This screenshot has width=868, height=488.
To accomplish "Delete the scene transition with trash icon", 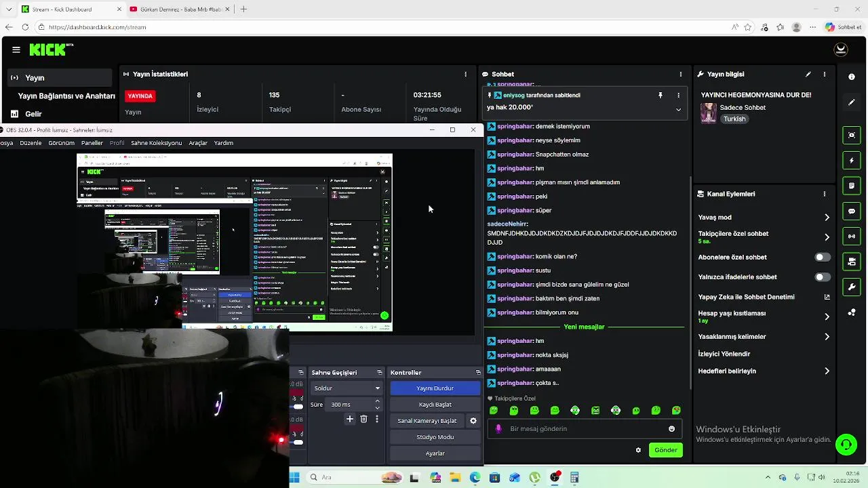I will tap(363, 420).
